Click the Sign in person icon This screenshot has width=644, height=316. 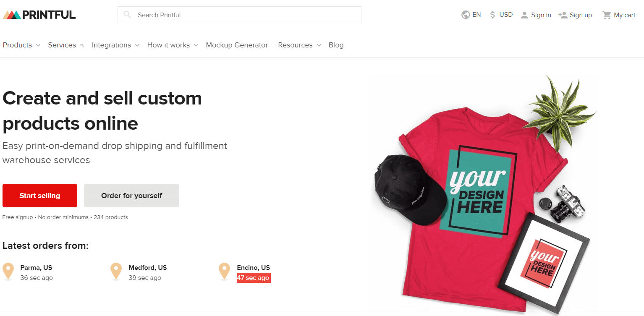[x=524, y=15]
